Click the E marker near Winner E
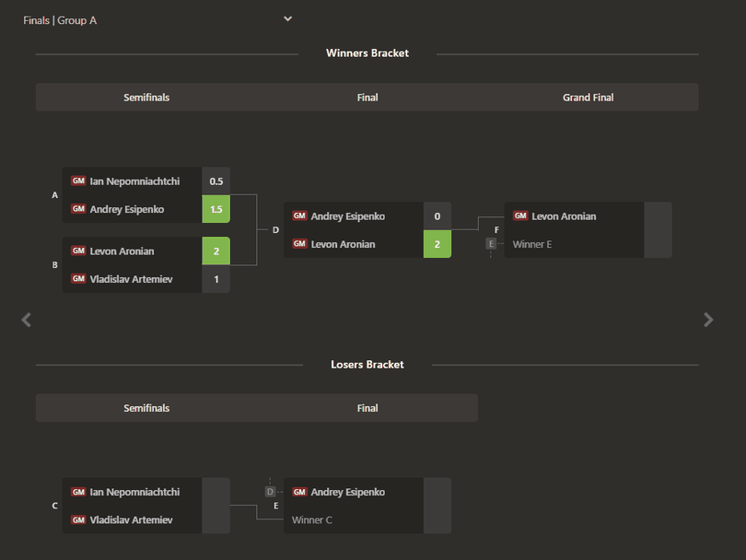The width and height of the screenshot is (746, 560). (x=491, y=244)
